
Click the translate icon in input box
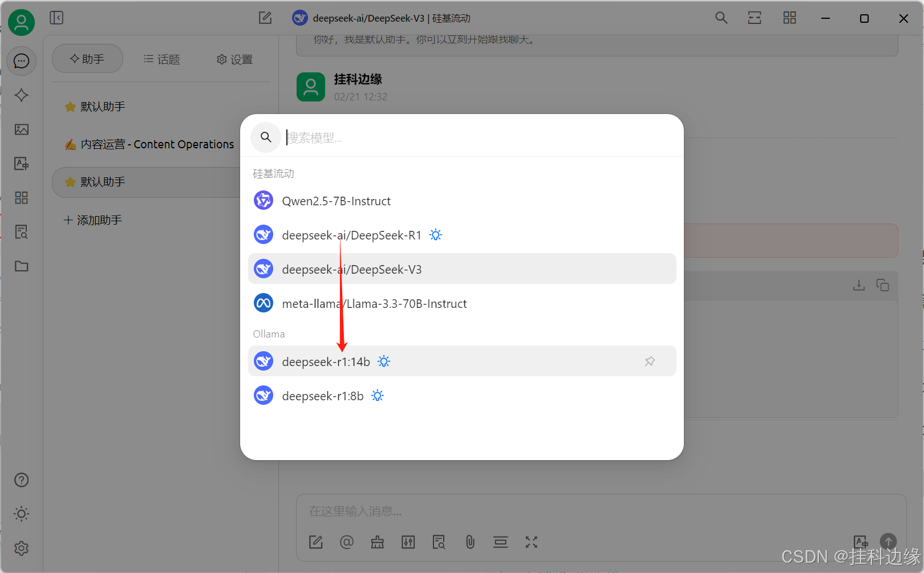(x=861, y=542)
